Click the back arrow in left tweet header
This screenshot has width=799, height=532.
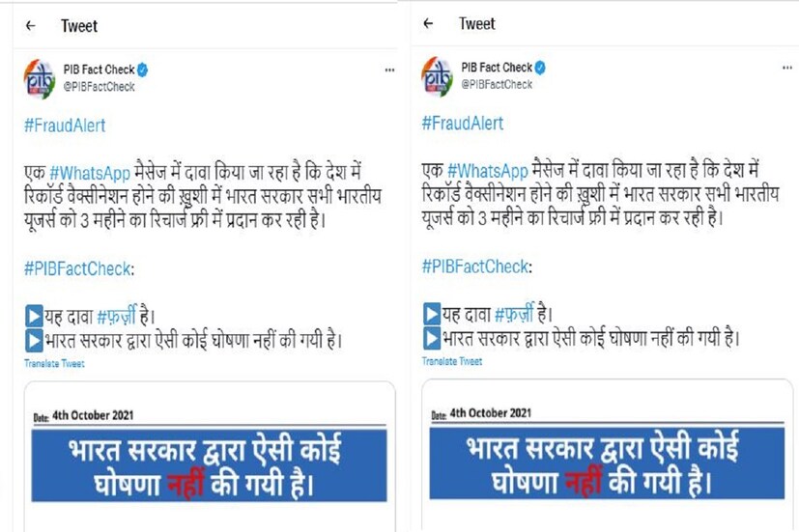point(31,25)
